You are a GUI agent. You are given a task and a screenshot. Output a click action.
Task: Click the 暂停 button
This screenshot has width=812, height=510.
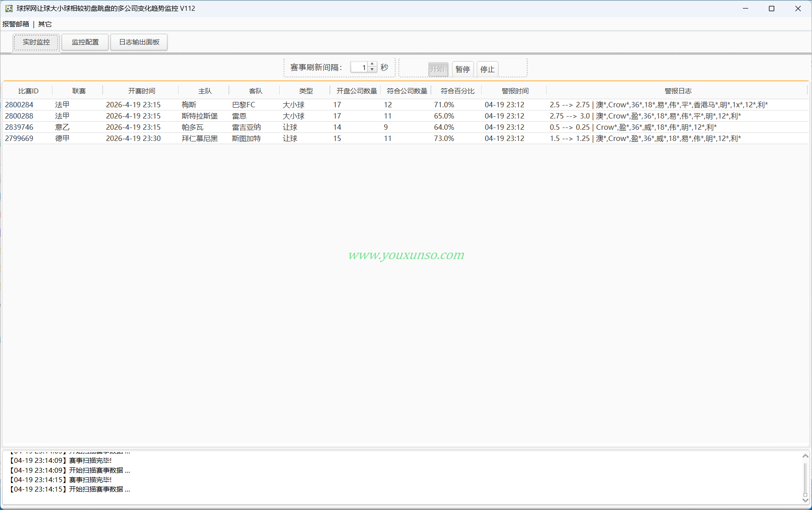coord(463,69)
